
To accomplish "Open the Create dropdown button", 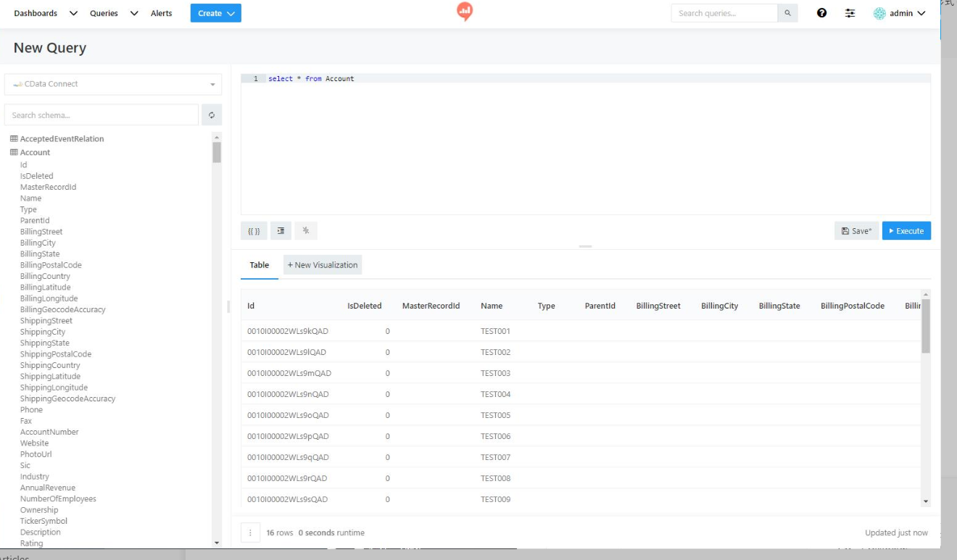I will [x=216, y=13].
